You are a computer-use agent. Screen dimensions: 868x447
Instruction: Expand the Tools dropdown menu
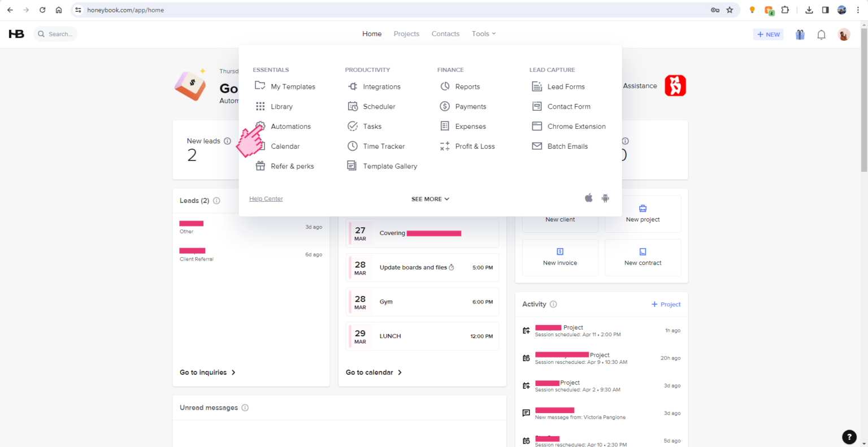tap(484, 34)
